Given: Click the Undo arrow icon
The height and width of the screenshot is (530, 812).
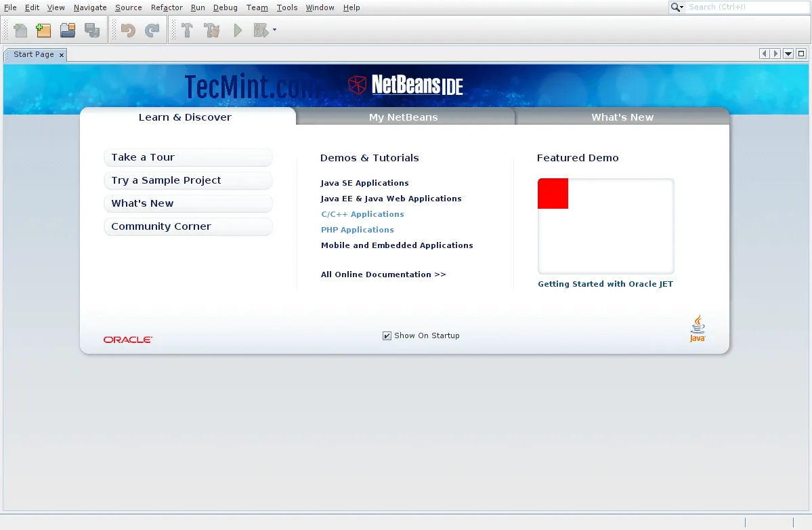Looking at the screenshot, I should click(128, 30).
